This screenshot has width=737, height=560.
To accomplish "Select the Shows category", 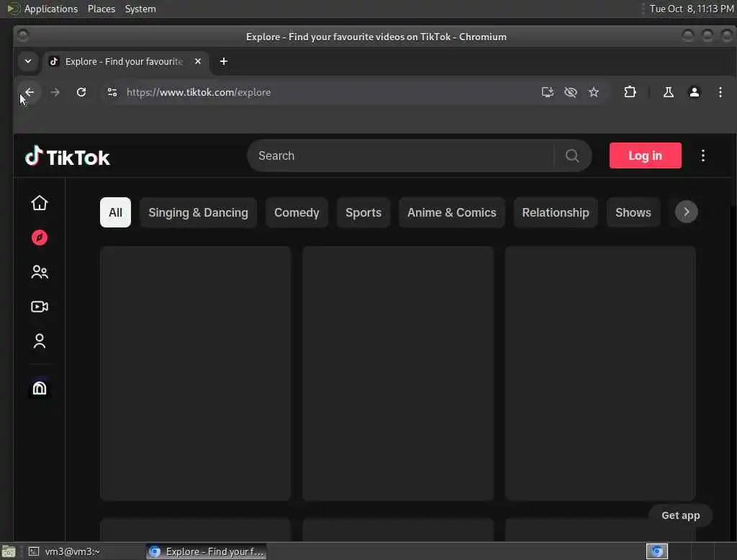I will click(633, 212).
